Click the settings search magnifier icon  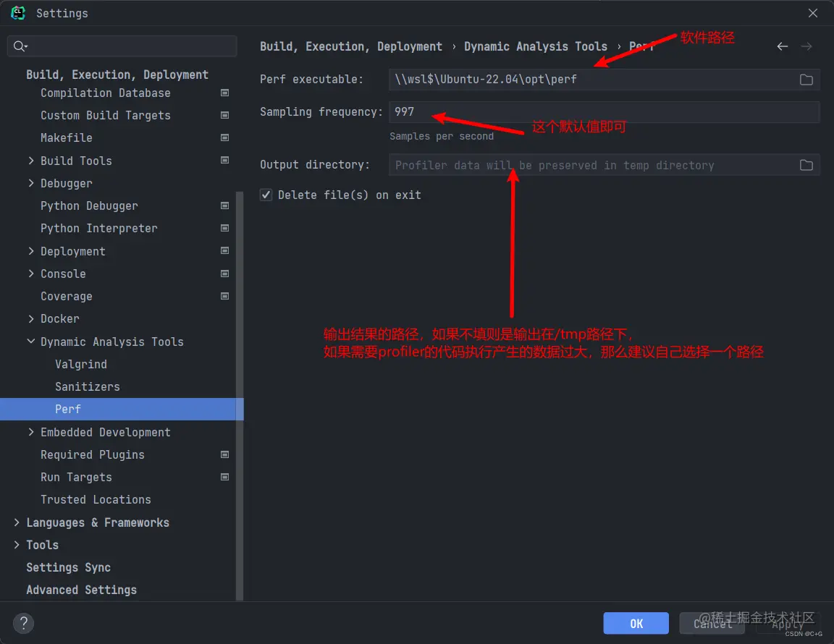20,46
